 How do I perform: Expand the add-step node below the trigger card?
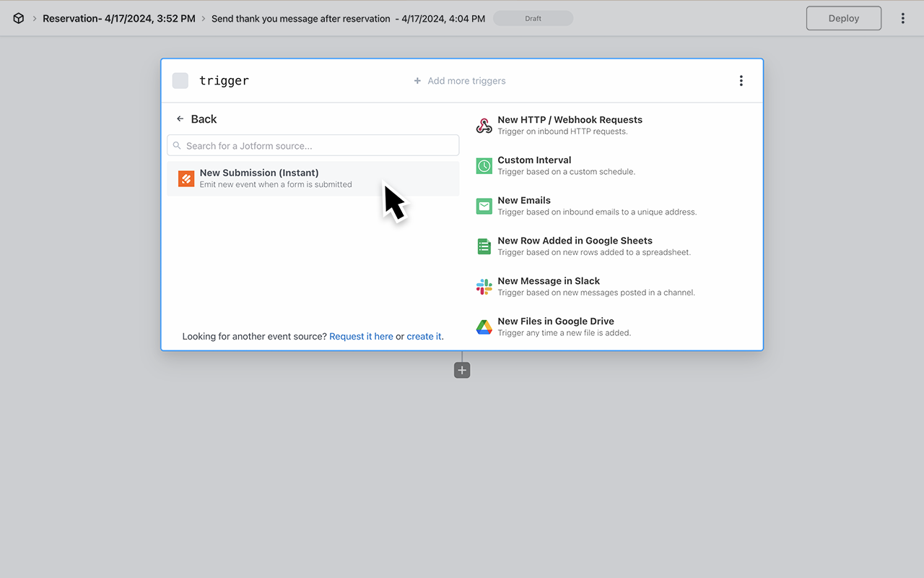click(461, 369)
